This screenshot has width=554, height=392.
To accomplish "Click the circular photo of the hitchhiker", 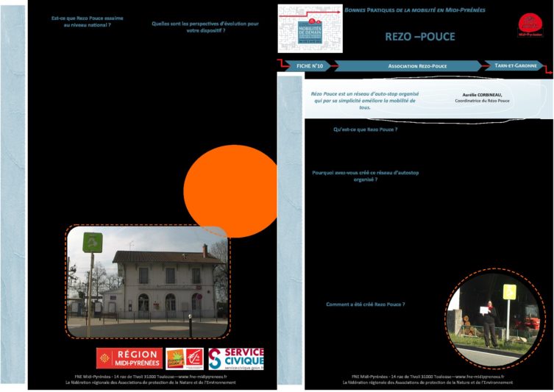I will [x=494, y=313].
